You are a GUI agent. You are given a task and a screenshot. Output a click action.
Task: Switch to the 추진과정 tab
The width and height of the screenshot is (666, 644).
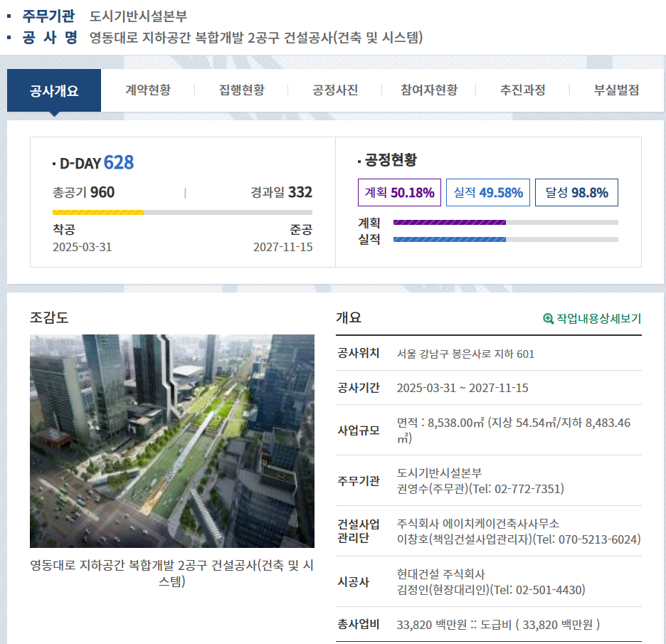pos(523,90)
